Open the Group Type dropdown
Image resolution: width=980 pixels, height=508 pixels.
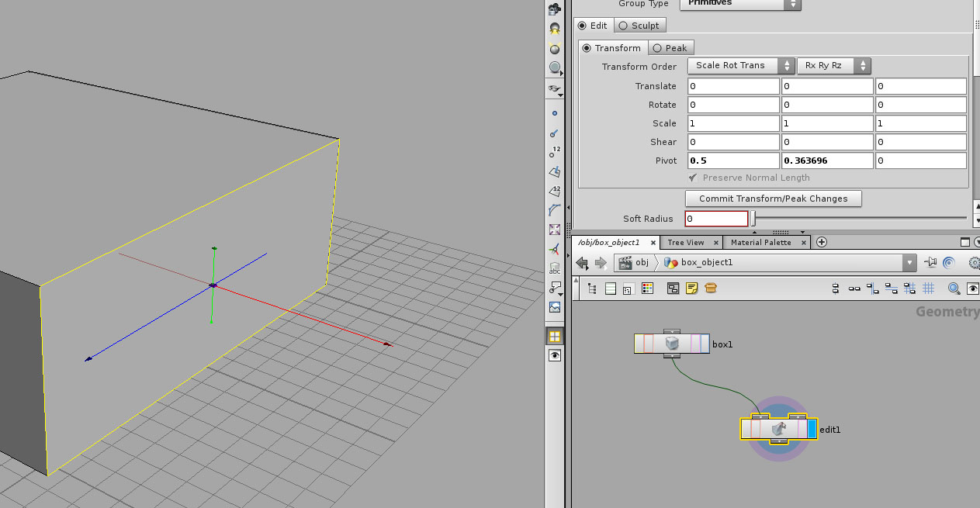(x=740, y=4)
